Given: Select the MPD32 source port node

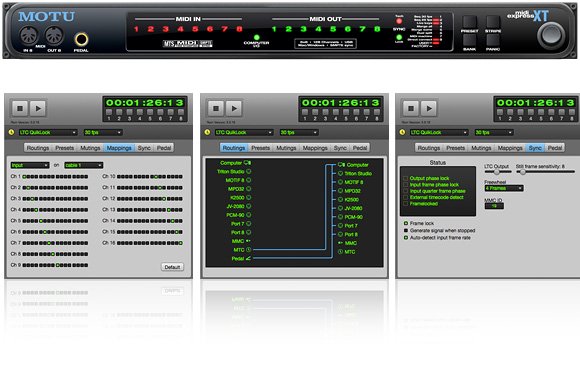Looking at the screenshot, I should pos(249,189).
